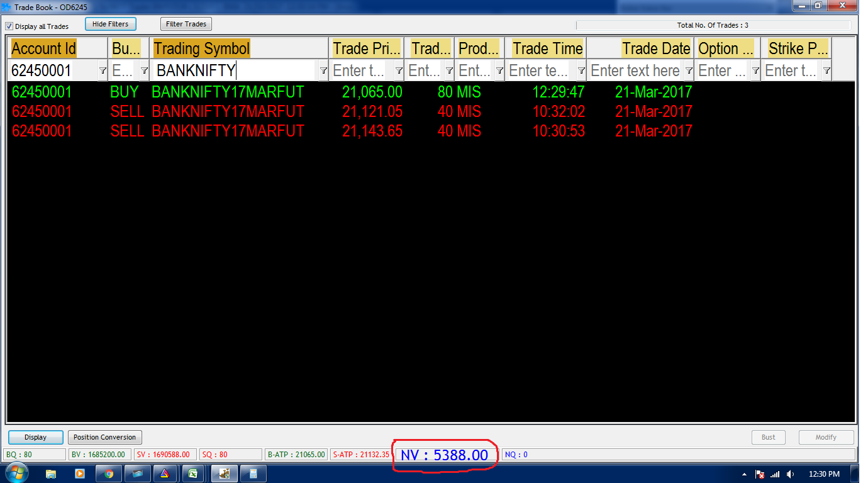868x483 pixels.
Task: Click the BV : 1685200.00 status field
Action: pyautogui.click(x=99, y=454)
